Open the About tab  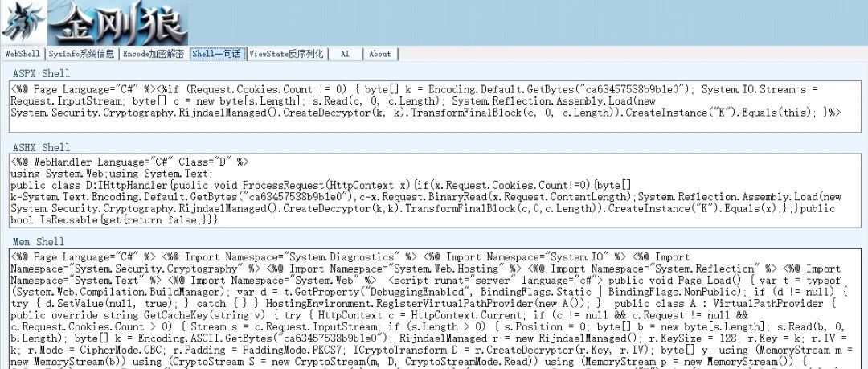tap(379, 54)
